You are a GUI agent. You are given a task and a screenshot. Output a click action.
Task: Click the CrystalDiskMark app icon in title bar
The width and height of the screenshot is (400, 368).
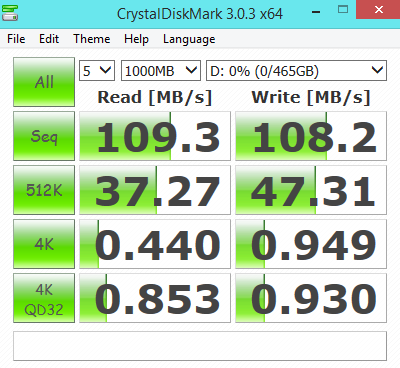tap(9, 13)
